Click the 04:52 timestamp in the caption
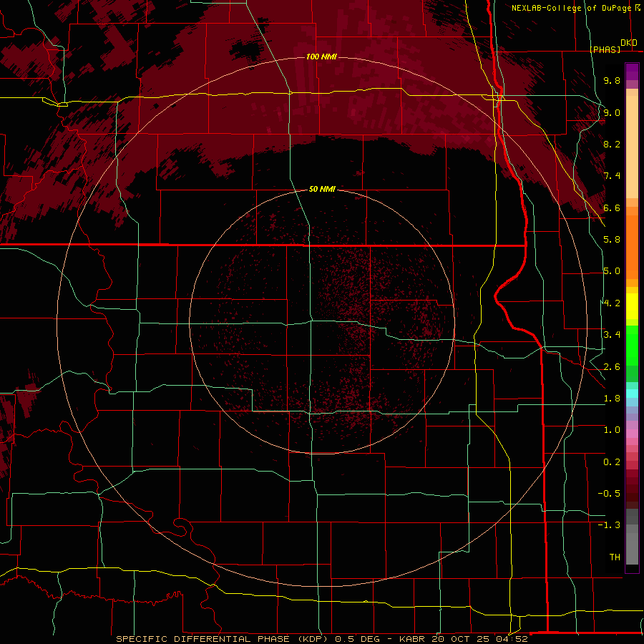644x644 pixels. pyautogui.click(x=513, y=639)
